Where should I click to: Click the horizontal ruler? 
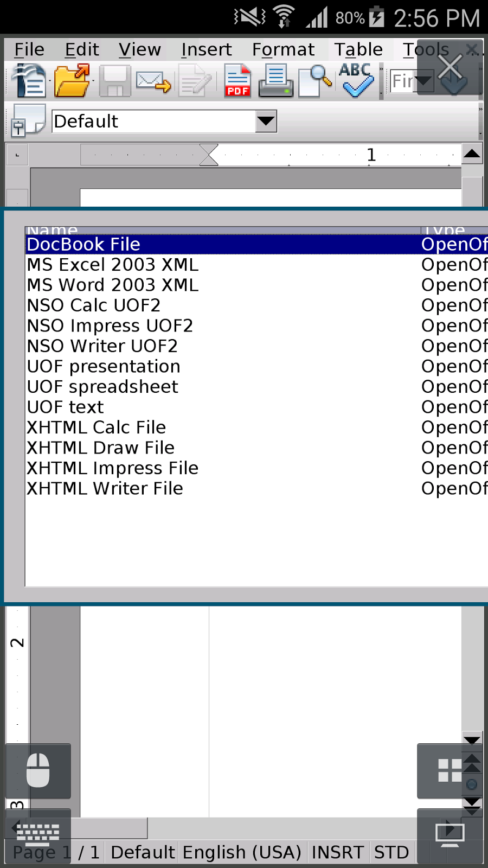[271, 155]
